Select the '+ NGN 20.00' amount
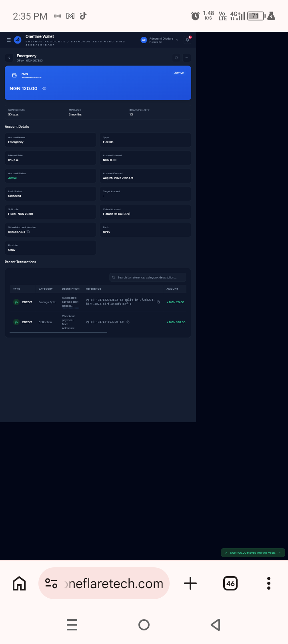 tap(175, 302)
